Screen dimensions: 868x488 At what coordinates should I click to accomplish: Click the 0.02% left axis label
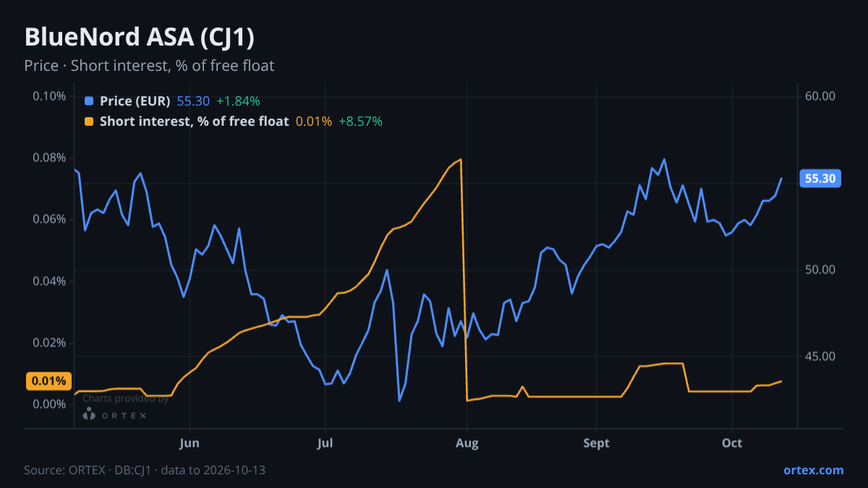pos(50,342)
